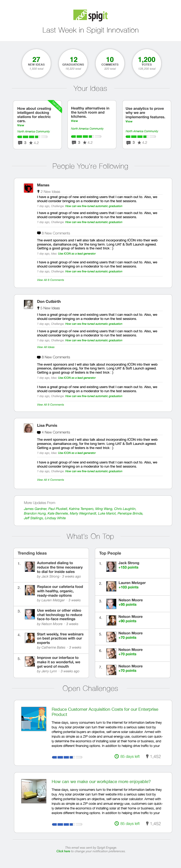Click star rating icon on lunch room idea

(85, 143)
